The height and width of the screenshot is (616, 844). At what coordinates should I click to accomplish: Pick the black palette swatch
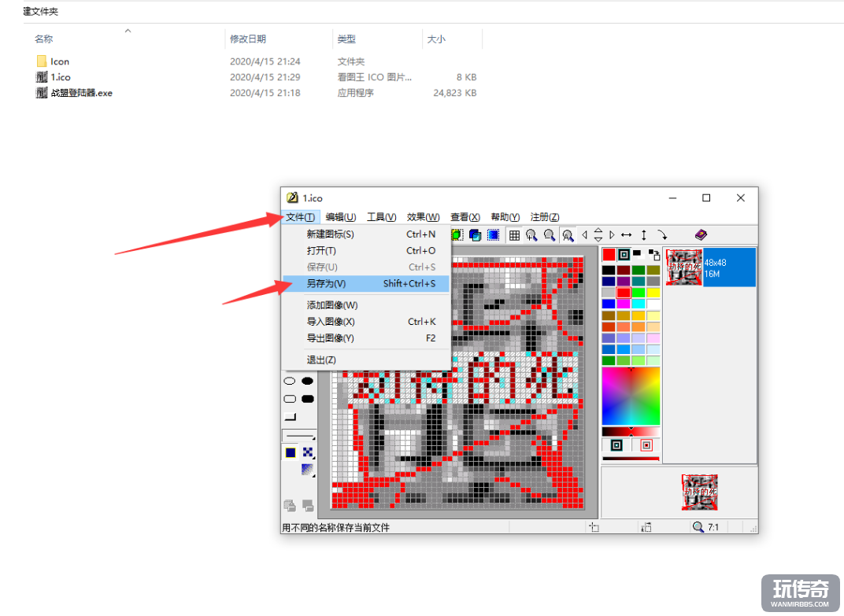609,270
